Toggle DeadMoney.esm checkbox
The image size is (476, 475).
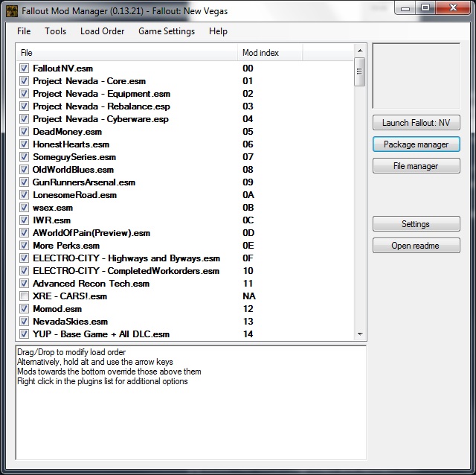tap(24, 132)
